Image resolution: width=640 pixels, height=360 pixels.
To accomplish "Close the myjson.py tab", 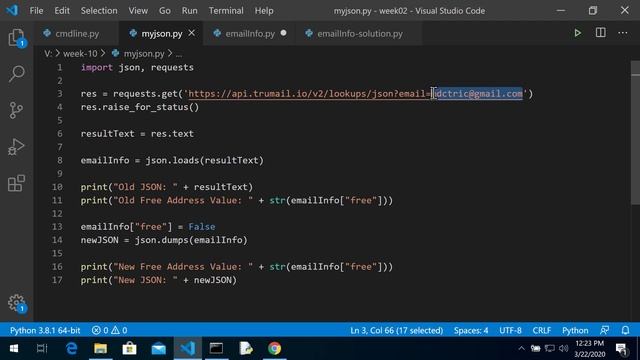I will [191, 33].
